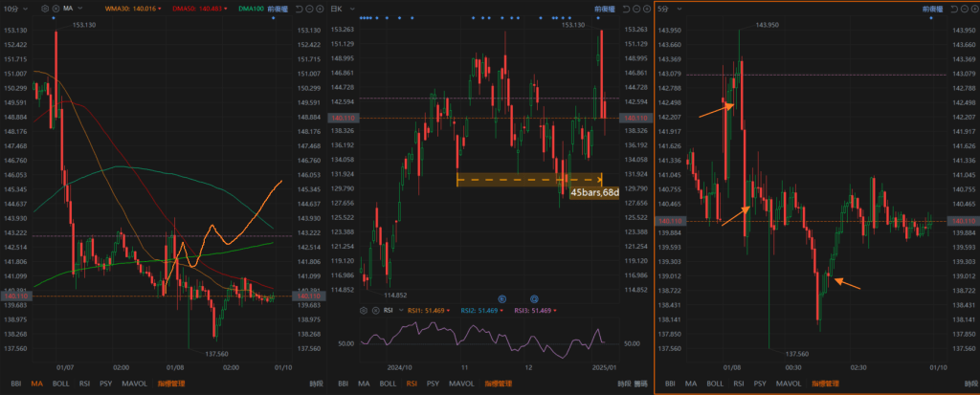
Task: Select MAVOL tab in the 5-minute chart
Action: (x=790, y=384)
